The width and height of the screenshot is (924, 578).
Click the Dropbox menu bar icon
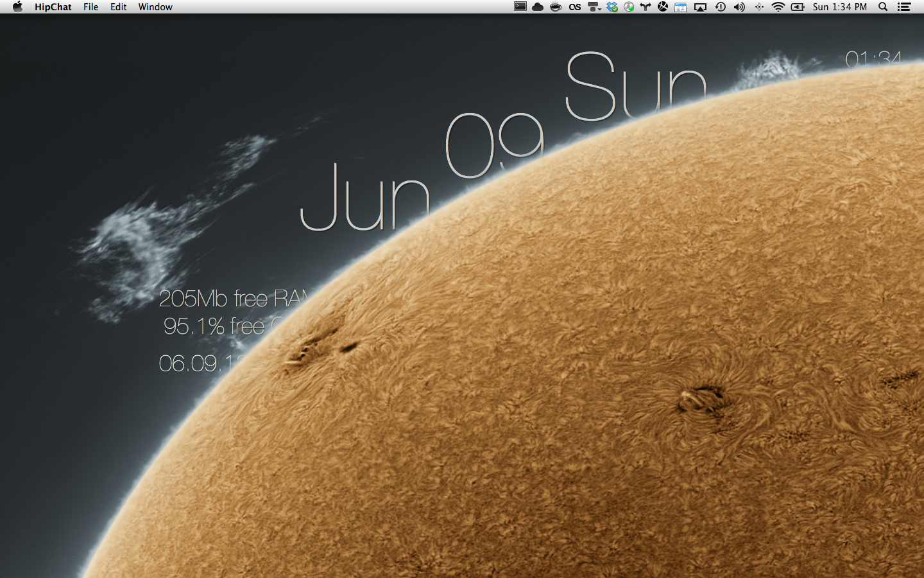(612, 7)
